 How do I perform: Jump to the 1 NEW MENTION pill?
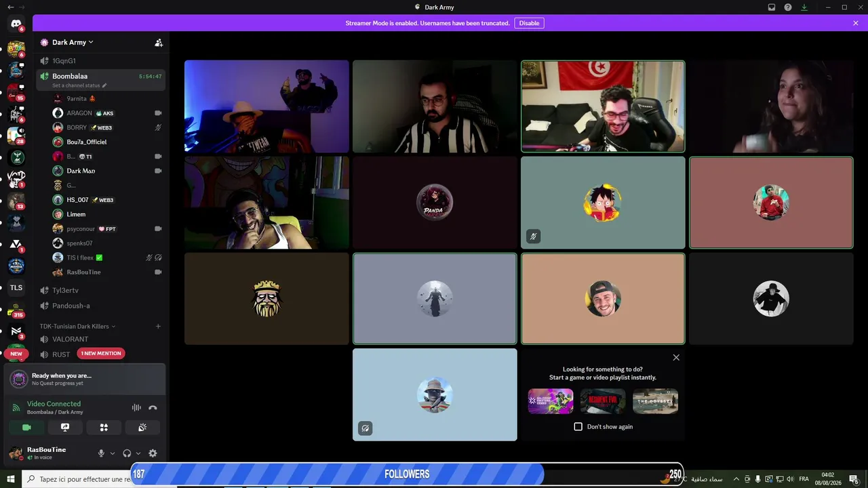[101, 353]
